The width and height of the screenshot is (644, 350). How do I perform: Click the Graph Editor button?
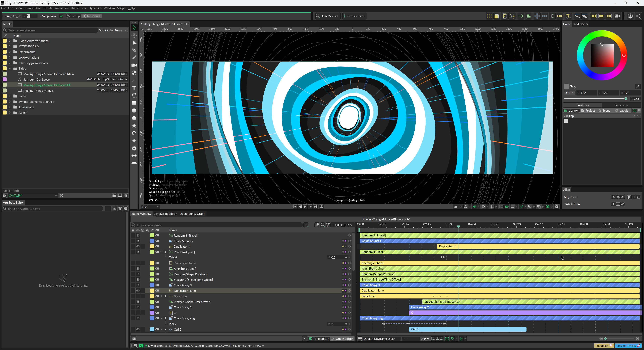tap(342, 339)
